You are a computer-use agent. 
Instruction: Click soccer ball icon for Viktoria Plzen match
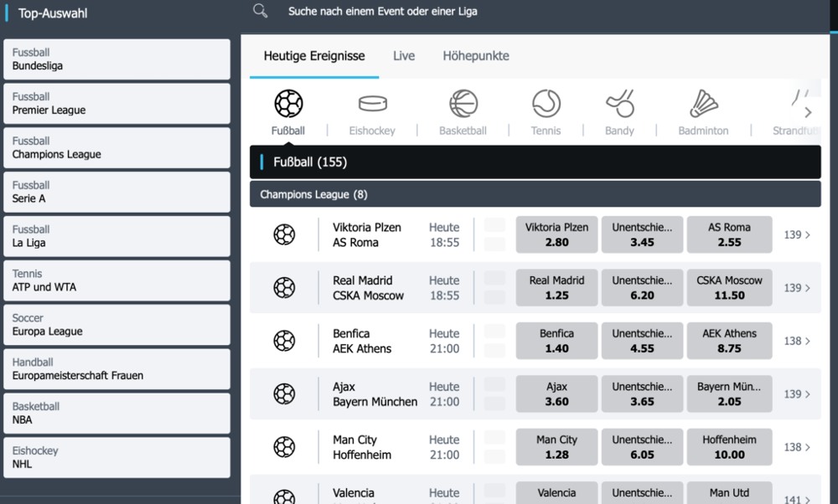(284, 234)
